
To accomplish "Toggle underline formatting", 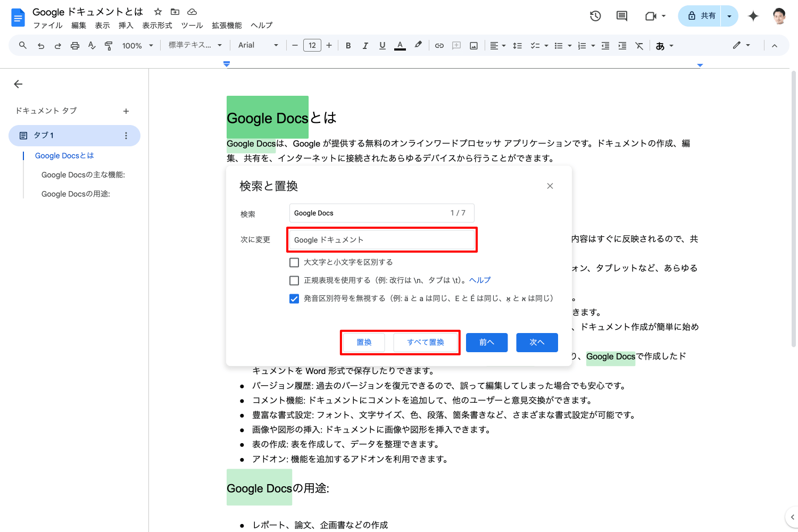I will click(383, 46).
